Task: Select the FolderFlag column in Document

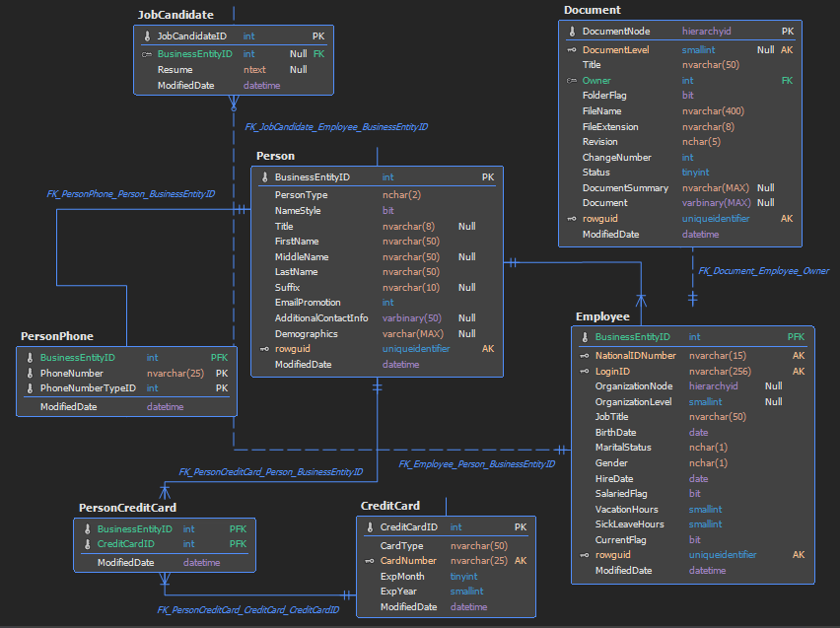Action: (680, 96)
